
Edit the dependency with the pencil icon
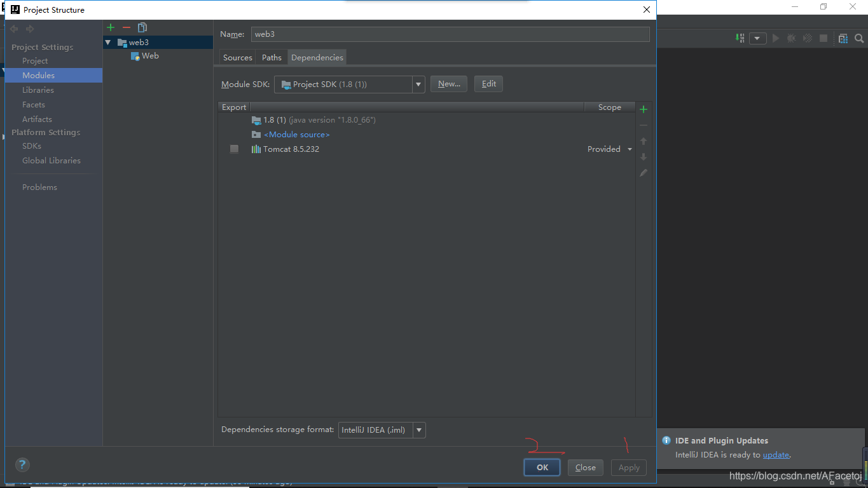coord(644,173)
